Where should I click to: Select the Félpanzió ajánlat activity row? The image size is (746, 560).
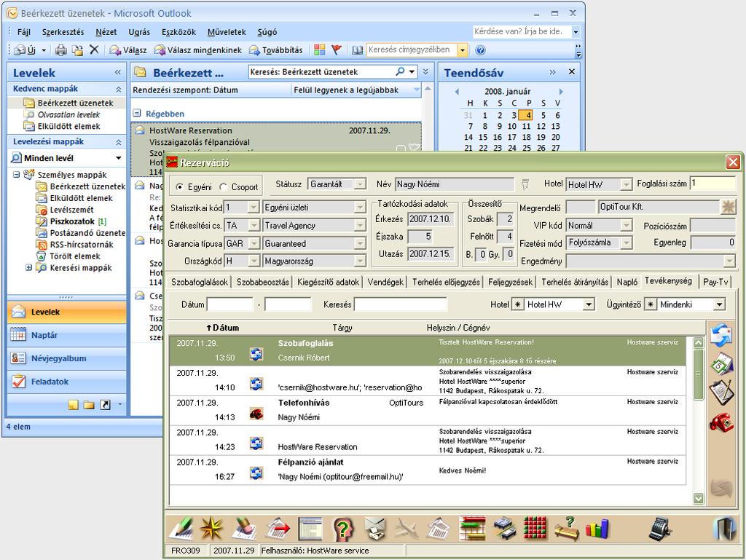427,470
